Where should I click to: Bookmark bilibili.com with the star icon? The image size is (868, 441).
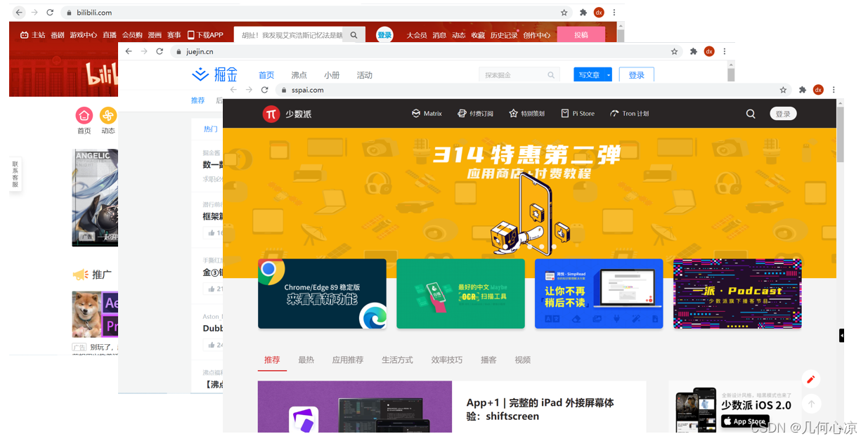click(x=564, y=13)
